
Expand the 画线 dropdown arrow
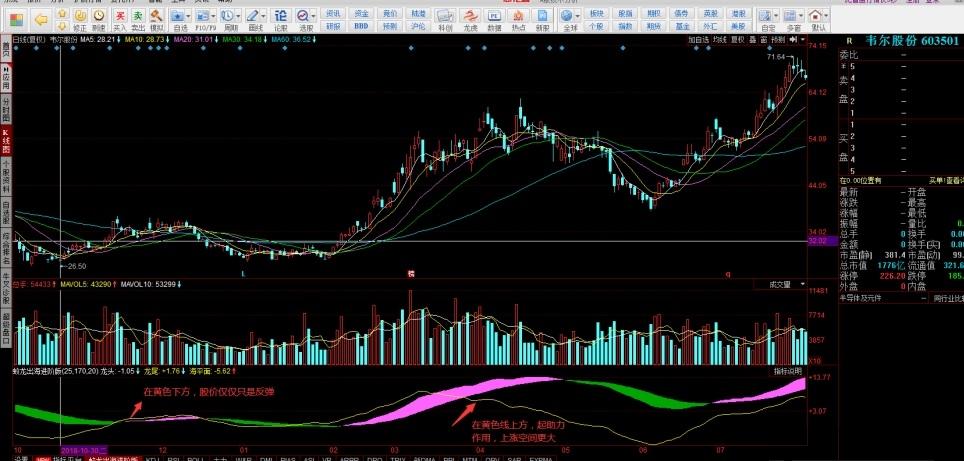(x=264, y=16)
